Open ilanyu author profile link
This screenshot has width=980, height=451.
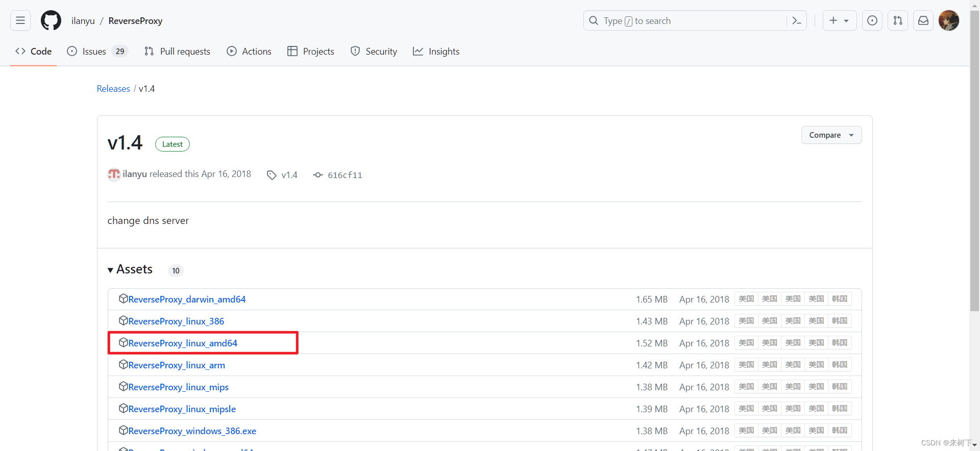tap(135, 174)
